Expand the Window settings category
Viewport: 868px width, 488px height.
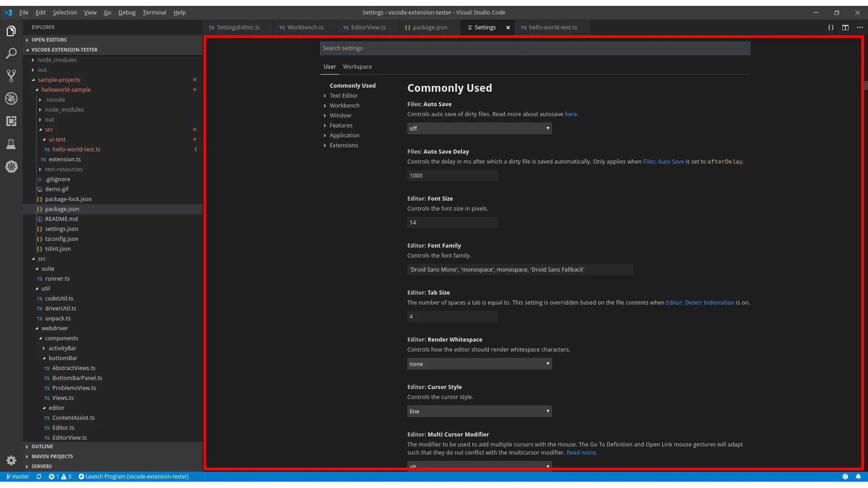pos(340,116)
